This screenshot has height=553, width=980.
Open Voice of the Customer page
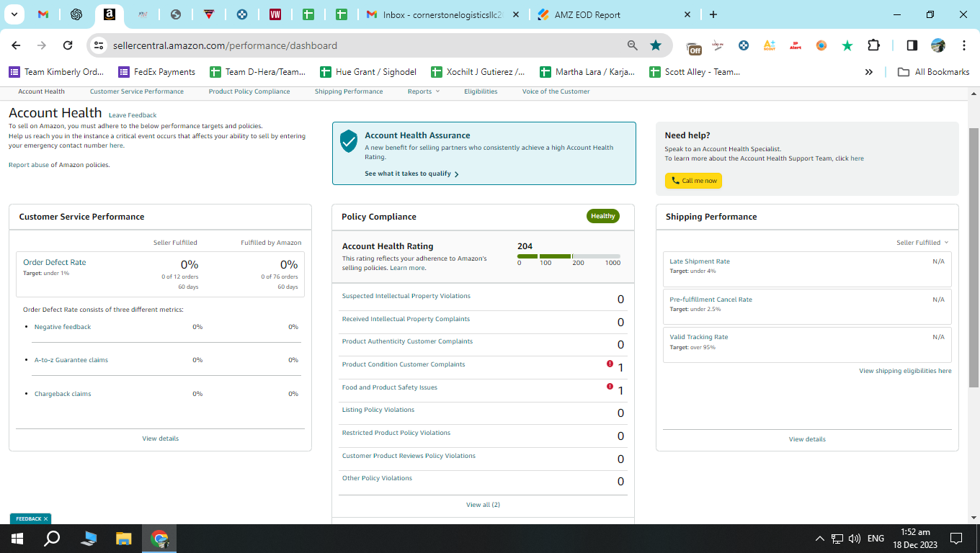pyautogui.click(x=556, y=91)
